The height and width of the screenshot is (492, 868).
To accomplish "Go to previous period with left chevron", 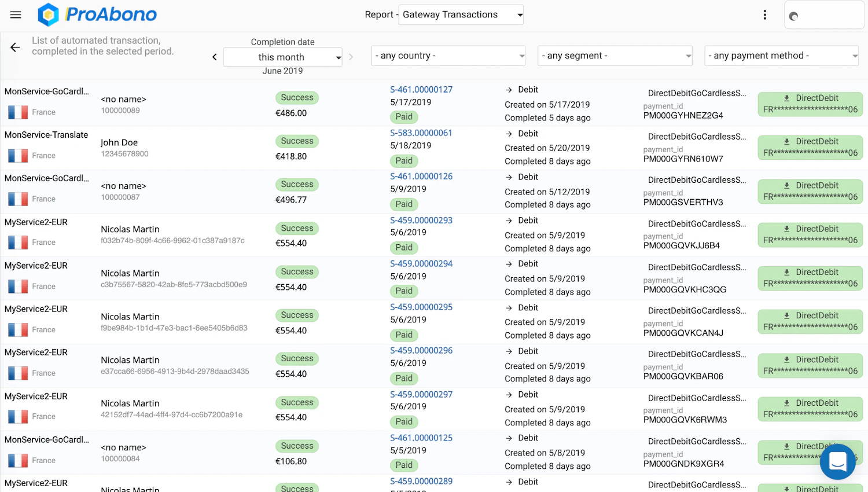I will pyautogui.click(x=215, y=57).
